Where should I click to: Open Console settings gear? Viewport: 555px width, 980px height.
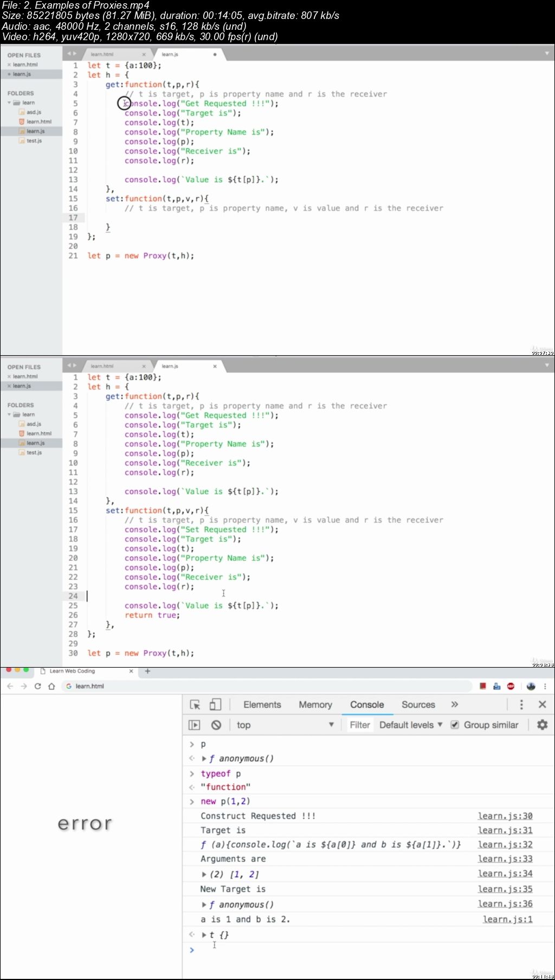pos(542,725)
